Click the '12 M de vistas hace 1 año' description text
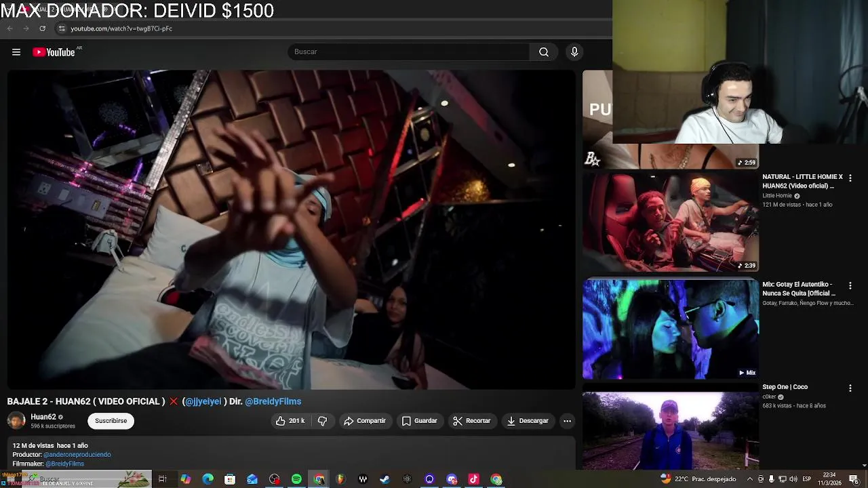The image size is (868, 488). point(50,445)
